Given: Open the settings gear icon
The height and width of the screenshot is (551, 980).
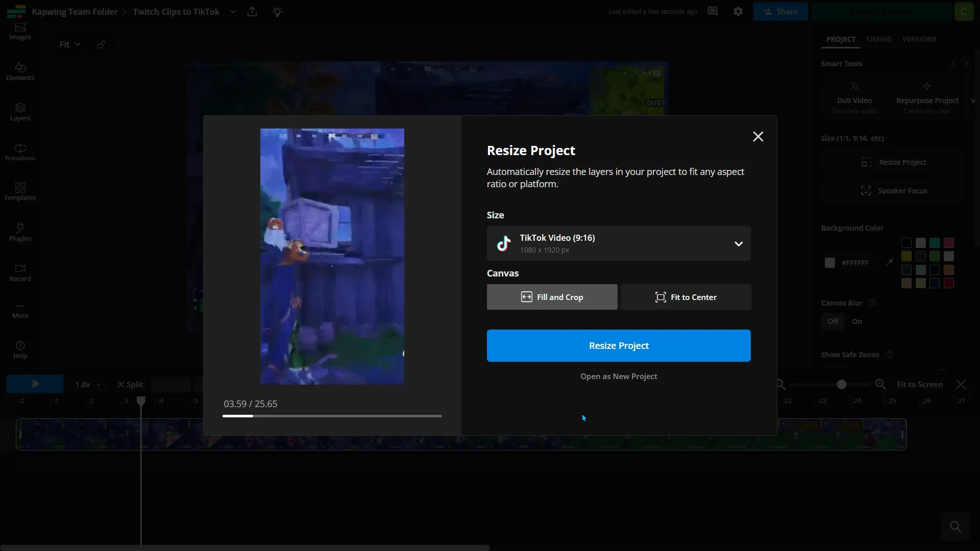Looking at the screenshot, I should click(738, 11).
